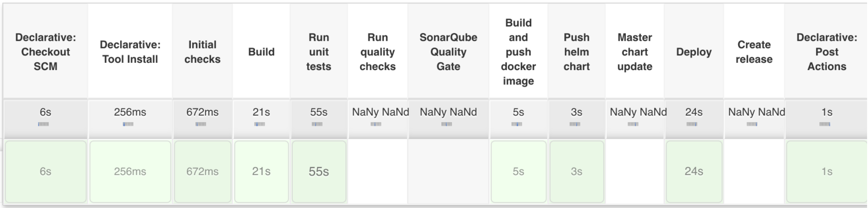Click the empty Create release stage cell
This screenshot has width=868, height=208.
754,171
